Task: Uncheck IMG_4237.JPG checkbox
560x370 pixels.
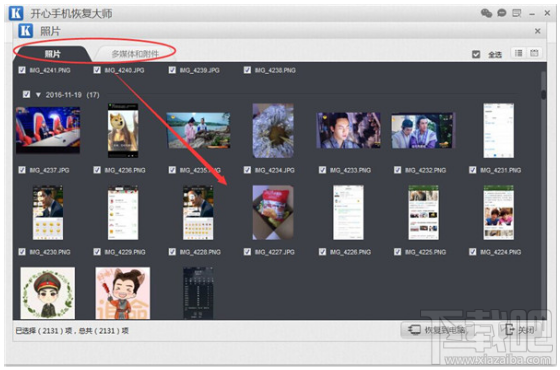Action: click(x=22, y=170)
